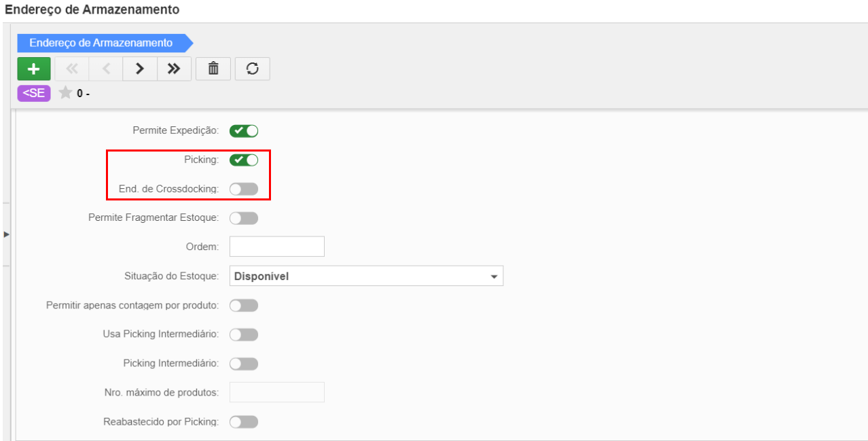Viewport: 868px width, 441px height.
Task: Click the refresh icon
Action: [253, 69]
